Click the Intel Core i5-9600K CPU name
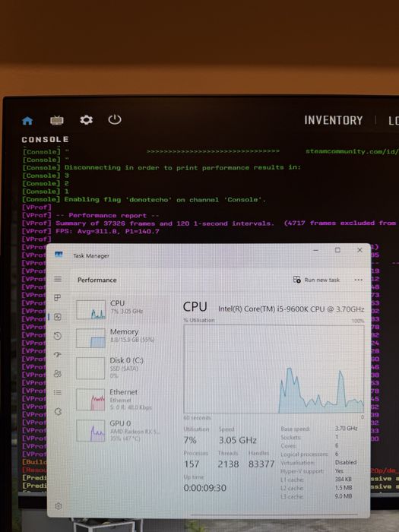The height and width of the screenshot is (532, 399). [291, 309]
